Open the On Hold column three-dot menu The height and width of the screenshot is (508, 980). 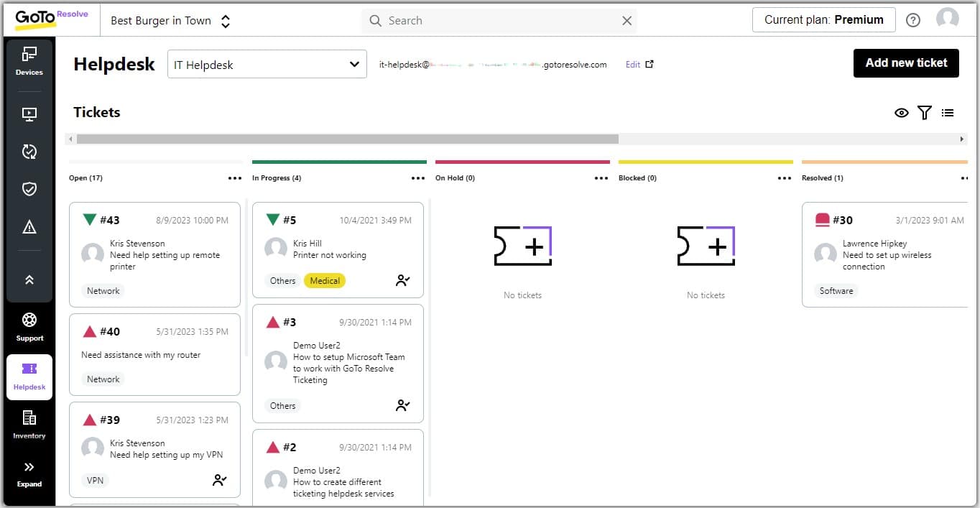coord(601,178)
